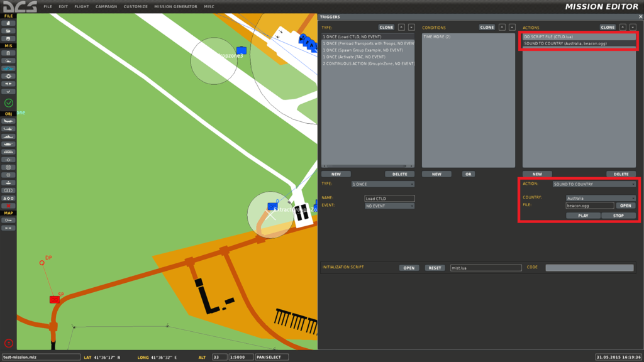Select the red SP waypoint marker on map
The width and height of the screenshot is (644, 362).
tap(55, 300)
